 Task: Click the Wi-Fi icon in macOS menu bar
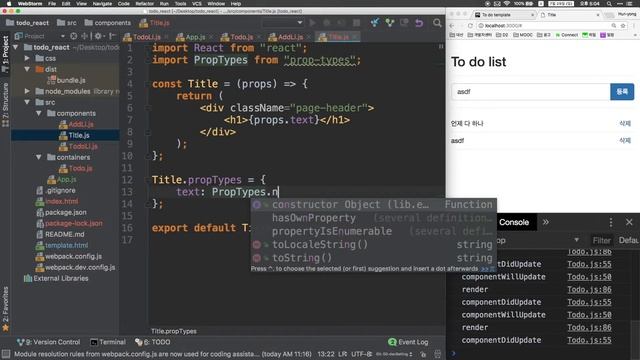tap(507, 4)
